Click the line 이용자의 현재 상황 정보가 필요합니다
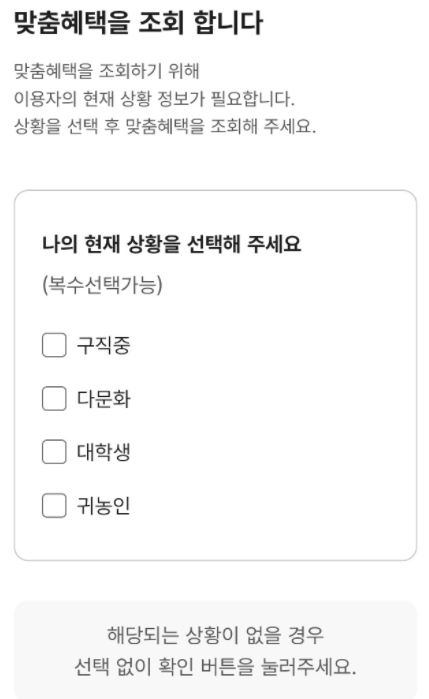Screen dimensions: 429x699 154,99
